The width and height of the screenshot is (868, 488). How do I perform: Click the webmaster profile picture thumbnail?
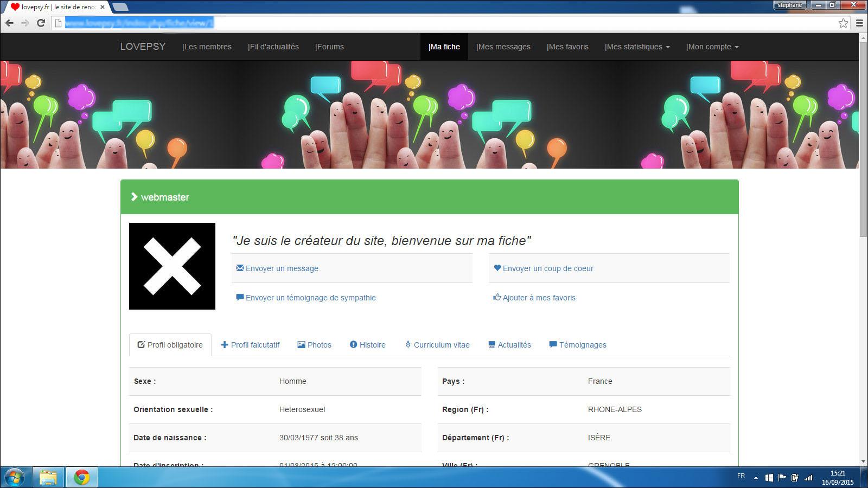pos(172,266)
